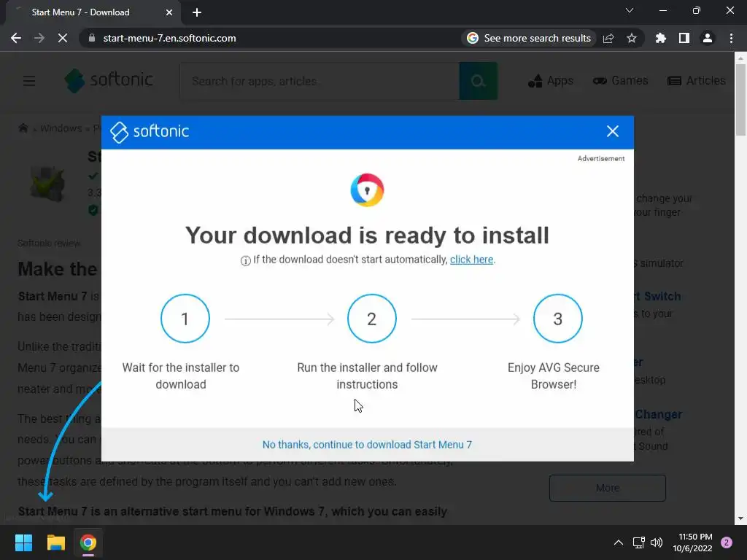Image resolution: width=747 pixels, height=560 pixels.
Task: Go forward with the browser's forward arrow
Action: point(39,38)
